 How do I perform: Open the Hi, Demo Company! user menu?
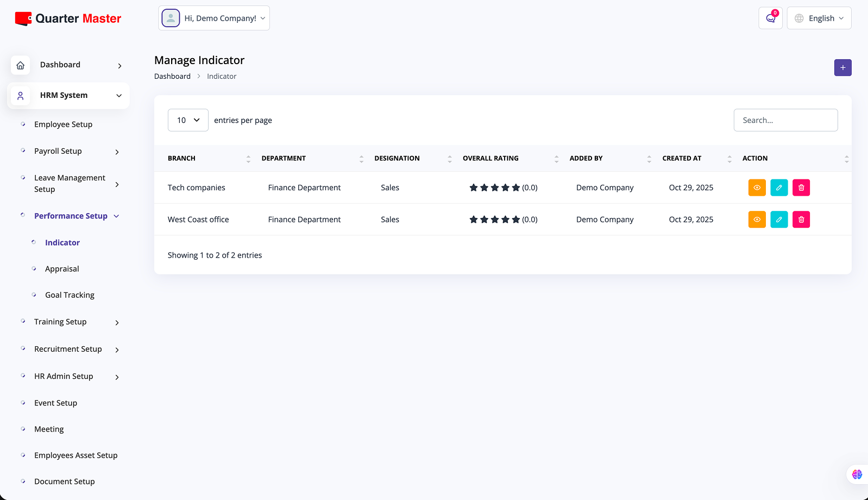click(214, 18)
